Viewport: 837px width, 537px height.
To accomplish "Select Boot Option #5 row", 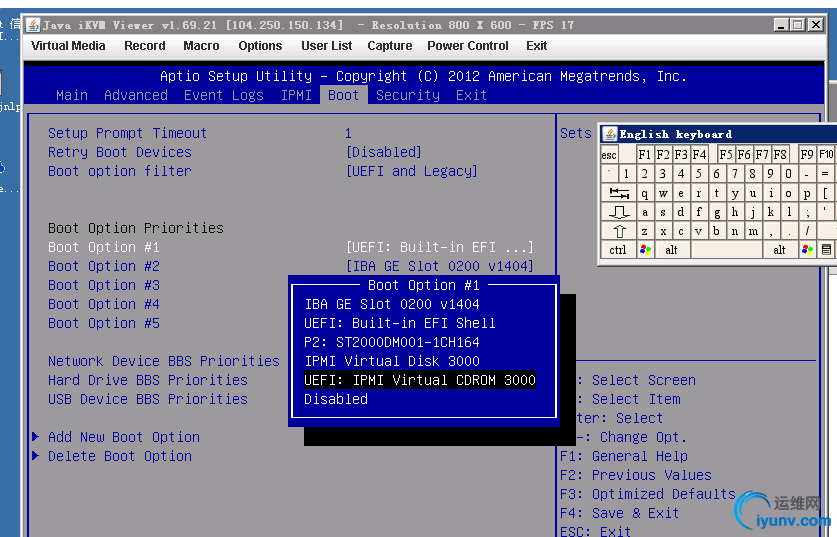I will [104, 323].
